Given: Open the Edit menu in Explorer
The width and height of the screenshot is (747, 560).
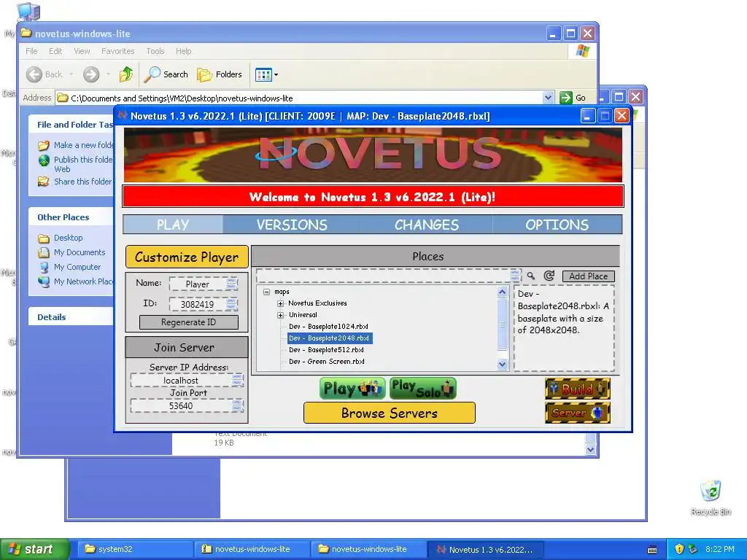Looking at the screenshot, I should pyautogui.click(x=55, y=51).
